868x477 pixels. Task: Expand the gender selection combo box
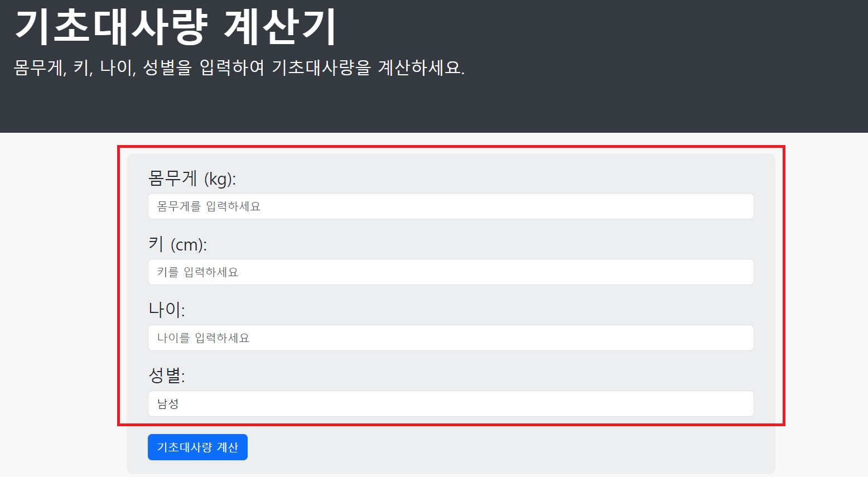(450, 403)
